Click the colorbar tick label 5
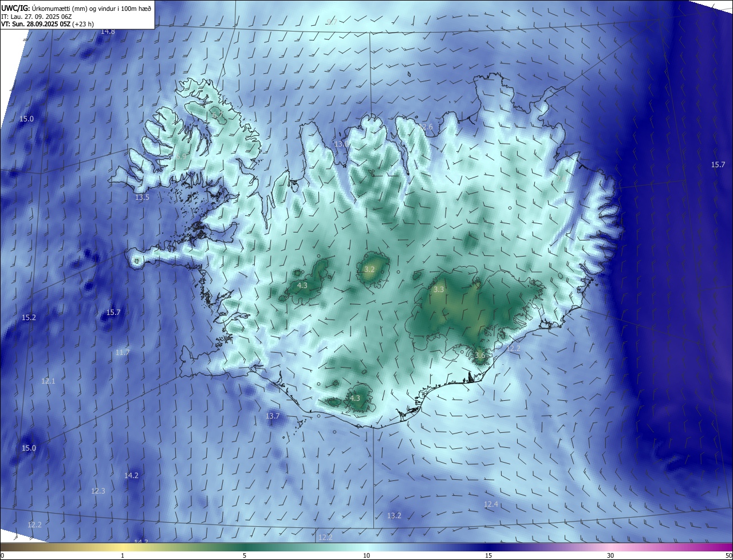 pos(245,555)
